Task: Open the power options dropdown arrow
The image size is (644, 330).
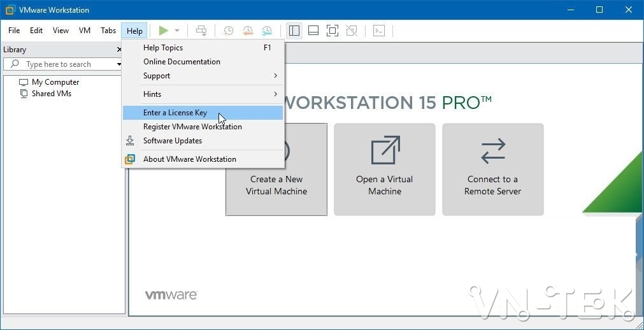Action: [177, 31]
